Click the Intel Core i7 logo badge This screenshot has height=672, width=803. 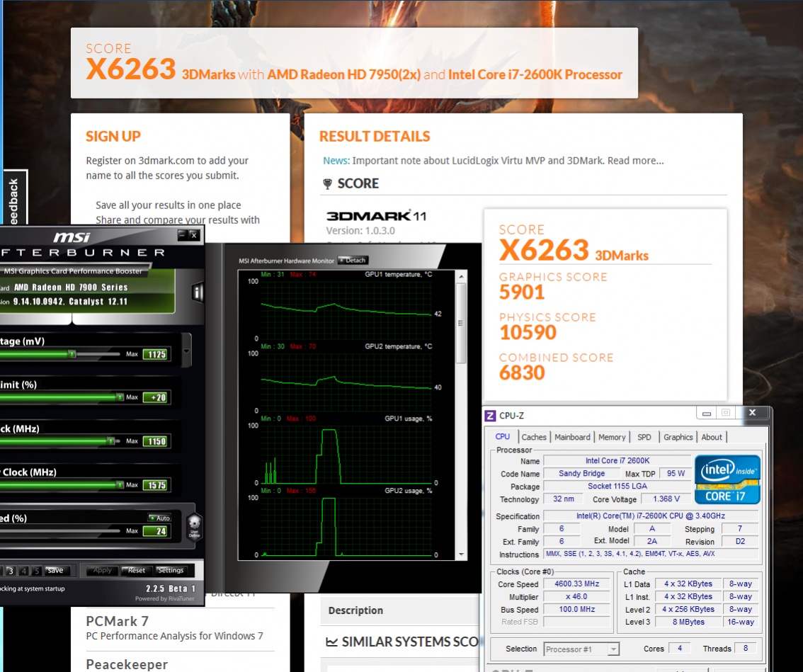tap(727, 480)
